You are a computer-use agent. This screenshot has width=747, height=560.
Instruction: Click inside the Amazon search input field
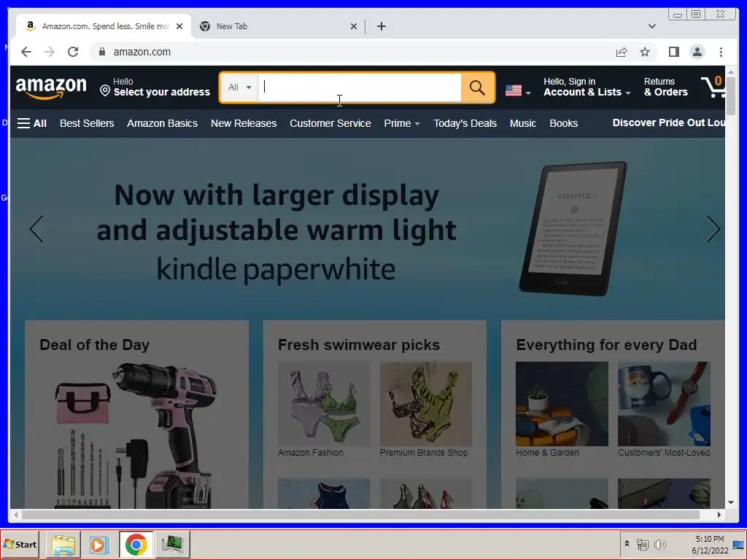point(360,87)
